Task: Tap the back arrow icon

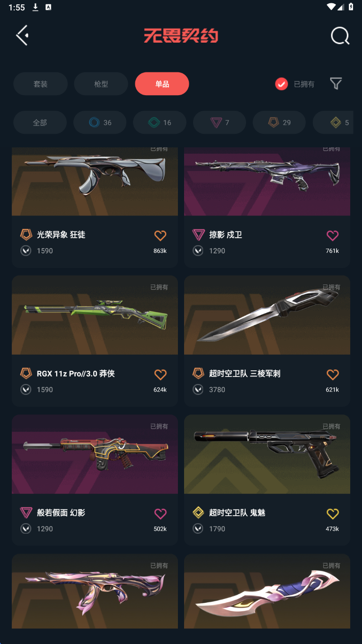Action: (x=22, y=36)
